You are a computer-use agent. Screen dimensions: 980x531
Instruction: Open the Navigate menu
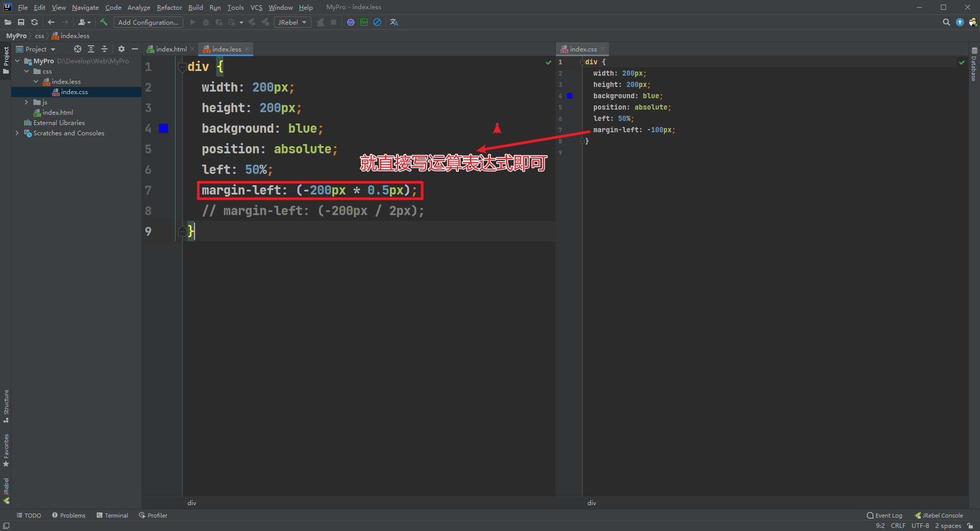85,7
